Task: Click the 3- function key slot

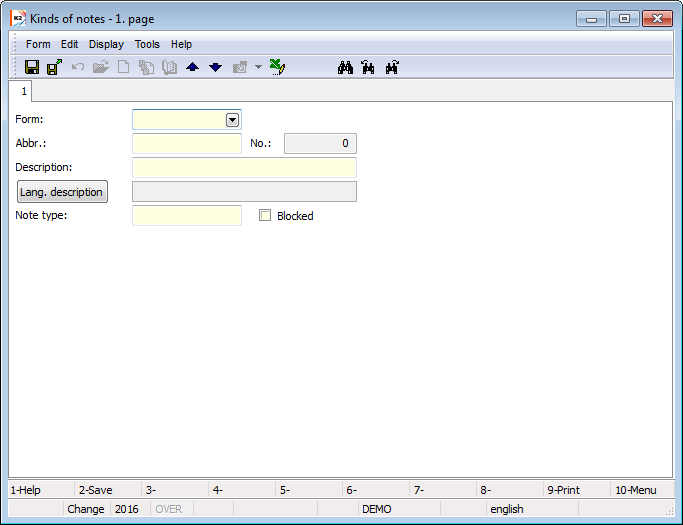Action: (175, 490)
